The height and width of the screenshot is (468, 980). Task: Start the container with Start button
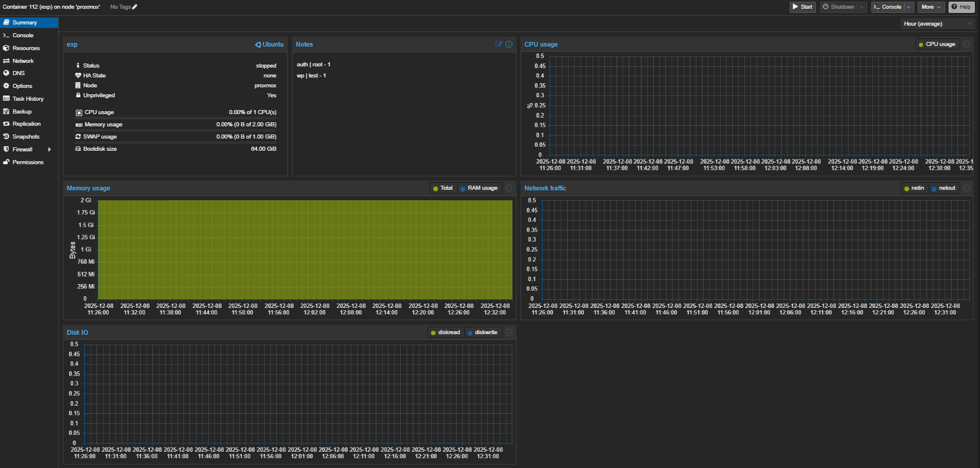coord(803,7)
